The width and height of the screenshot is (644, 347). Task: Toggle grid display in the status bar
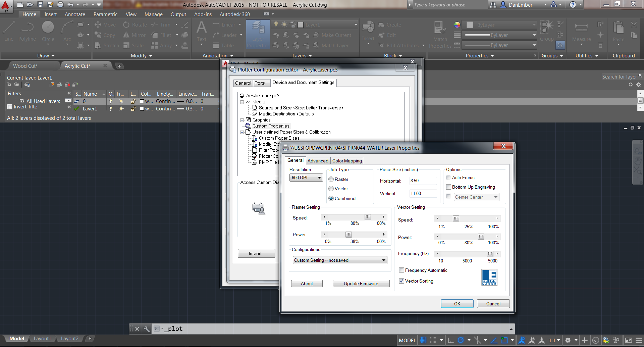coord(423,340)
